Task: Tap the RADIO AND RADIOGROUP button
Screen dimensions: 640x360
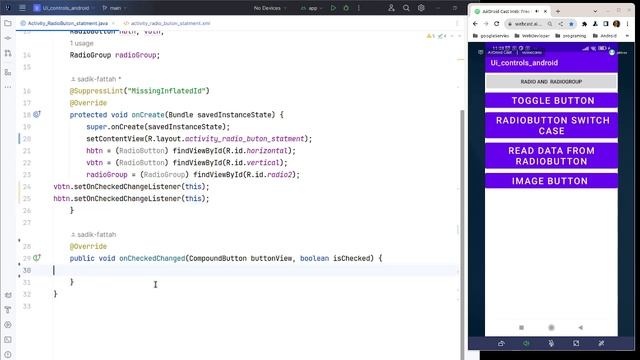Action: [x=551, y=82]
